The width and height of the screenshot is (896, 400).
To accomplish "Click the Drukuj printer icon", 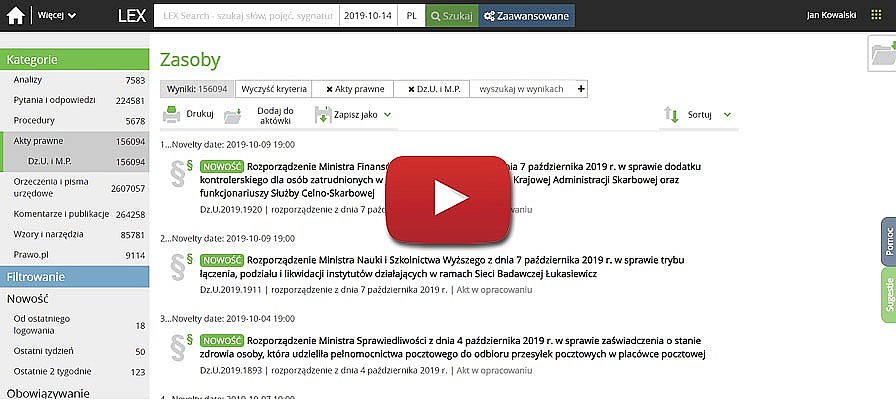I will pyautogui.click(x=171, y=114).
